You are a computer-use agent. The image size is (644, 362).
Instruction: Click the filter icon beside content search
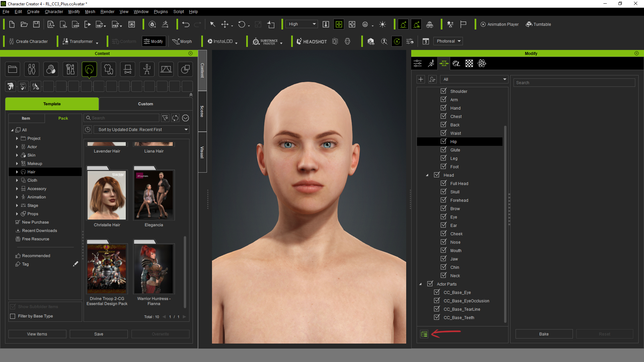tap(165, 118)
